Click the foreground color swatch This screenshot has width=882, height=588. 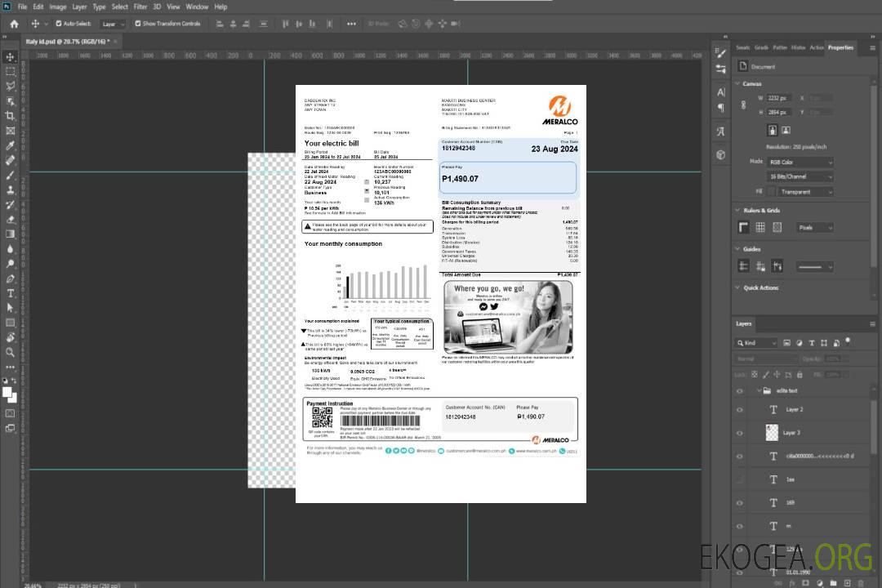7,394
